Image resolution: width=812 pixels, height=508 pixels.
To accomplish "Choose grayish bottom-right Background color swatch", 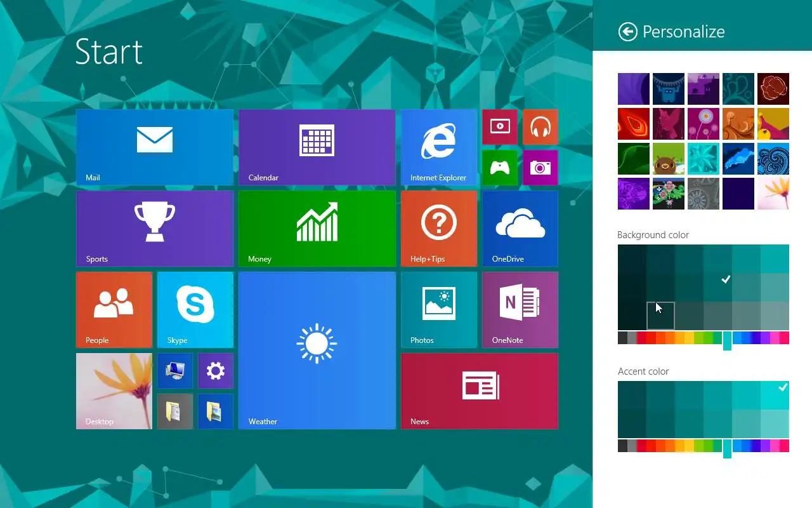I will click(775, 316).
